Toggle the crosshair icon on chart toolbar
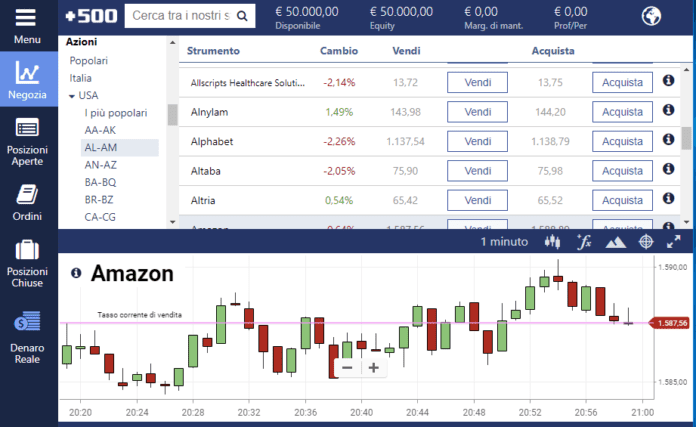This screenshot has height=427, width=696. 646,242
